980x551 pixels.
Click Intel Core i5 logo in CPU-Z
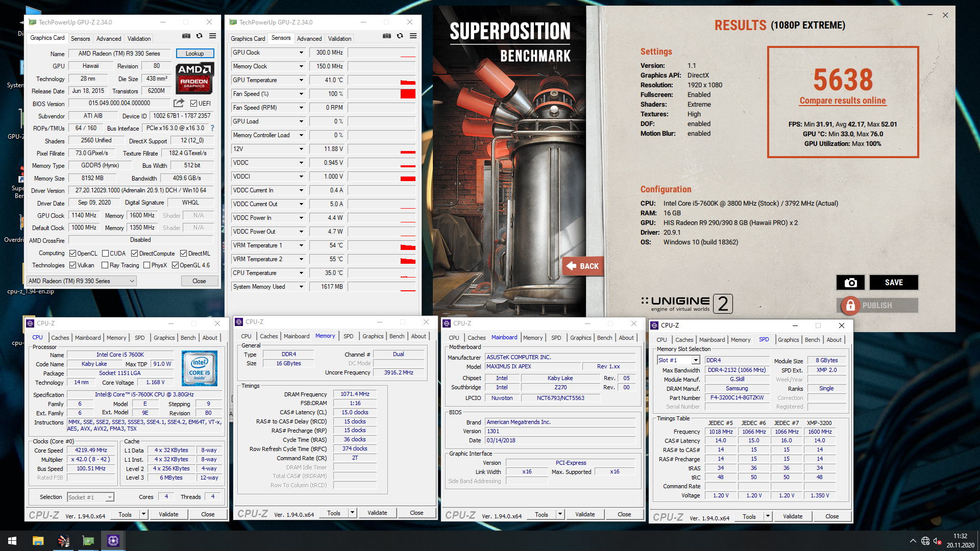[200, 368]
